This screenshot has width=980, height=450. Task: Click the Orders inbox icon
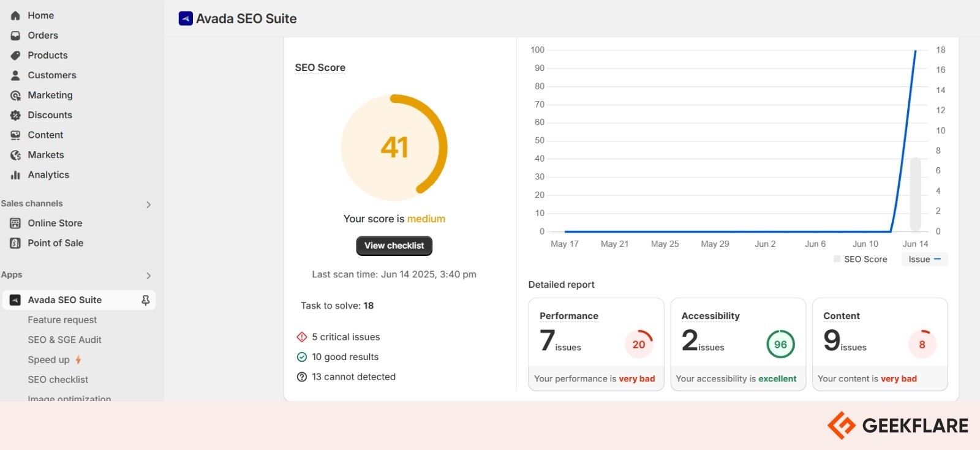coord(15,36)
